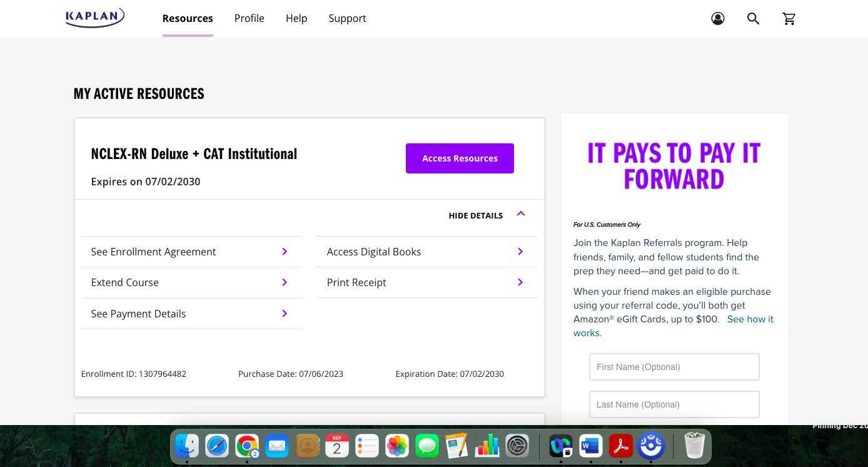Click the Access Resources button

(460, 158)
